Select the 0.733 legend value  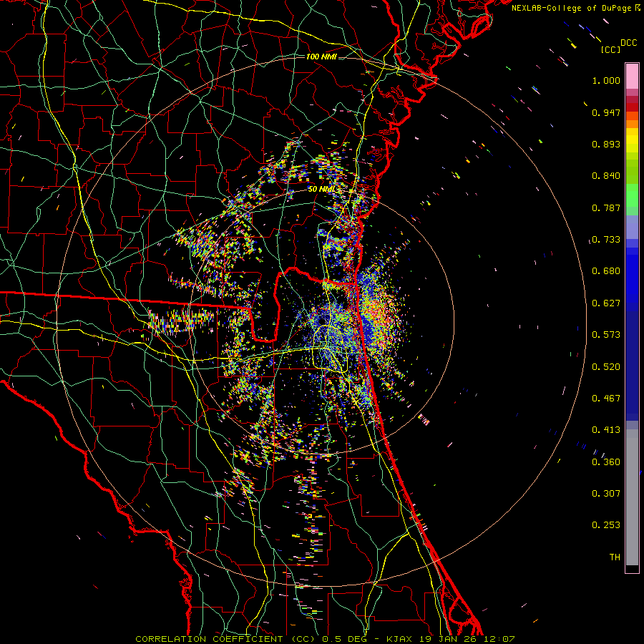click(606, 240)
